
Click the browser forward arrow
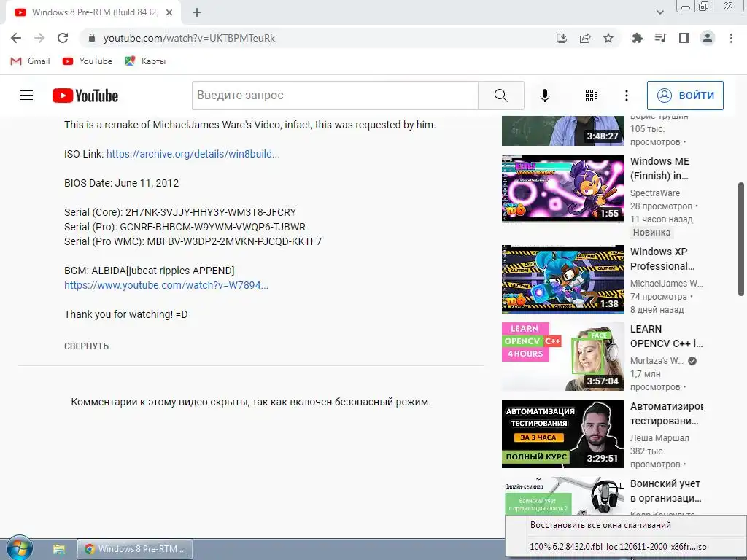tap(39, 38)
